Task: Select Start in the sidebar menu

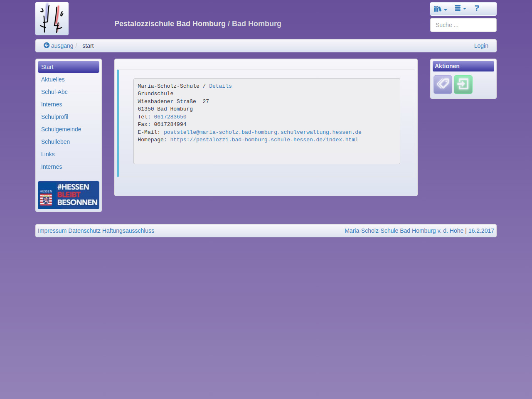Action: (x=69, y=67)
